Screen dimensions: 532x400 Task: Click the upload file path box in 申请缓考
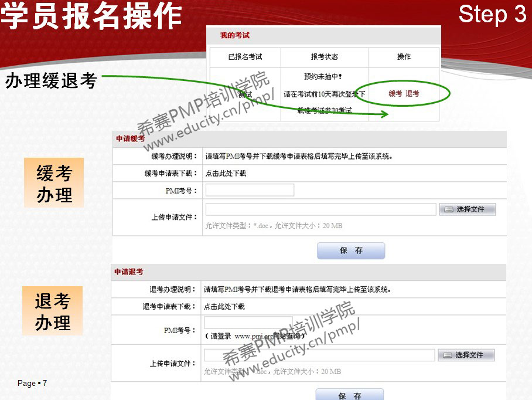click(x=320, y=209)
